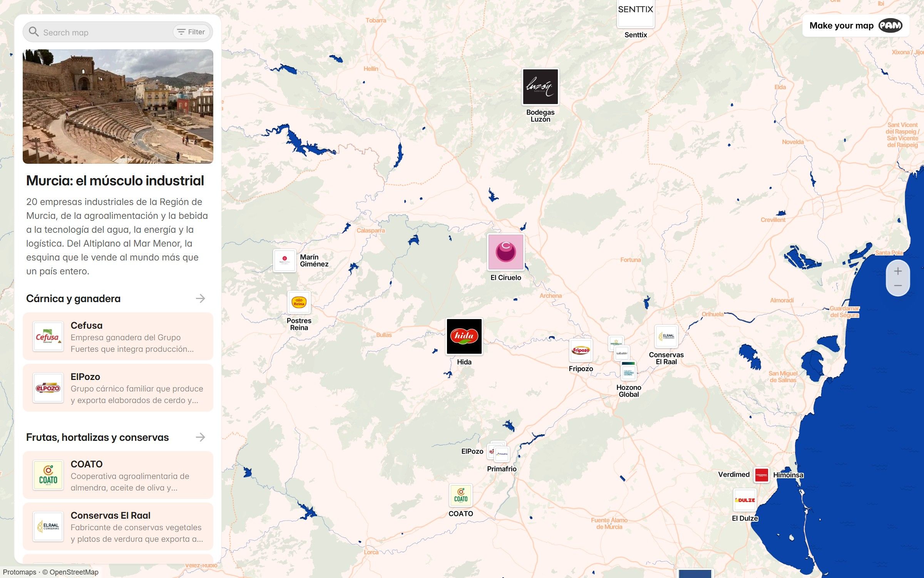Click the Murcia: el músculo industrial title

click(115, 181)
